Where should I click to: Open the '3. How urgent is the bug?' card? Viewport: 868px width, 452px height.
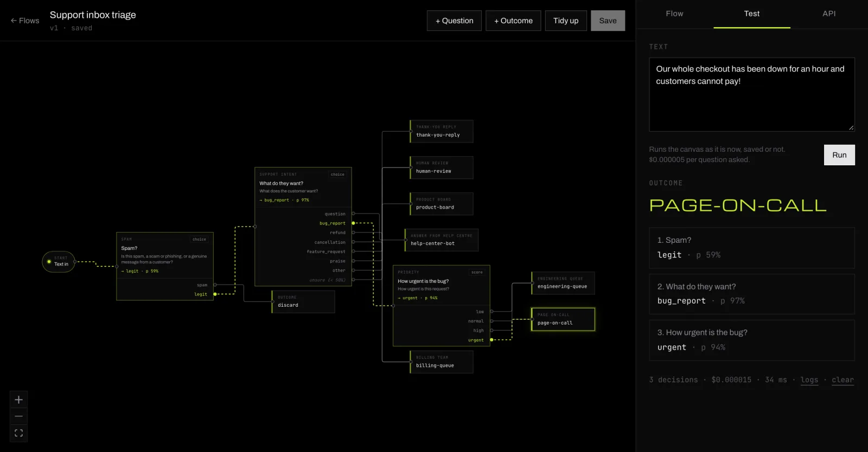pos(751,340)
